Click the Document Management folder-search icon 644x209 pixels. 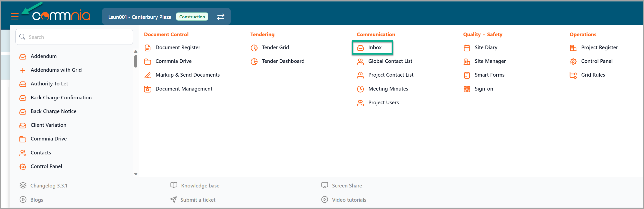[148, 89]
